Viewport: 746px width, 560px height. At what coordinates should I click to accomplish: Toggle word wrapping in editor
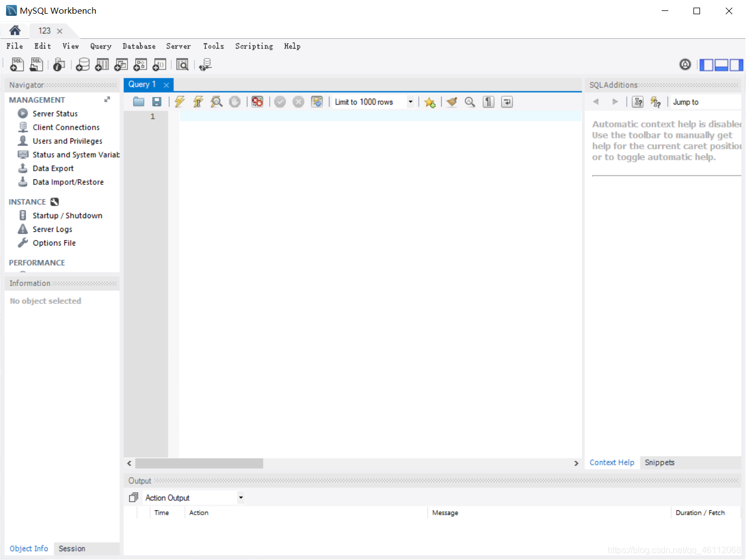[507, 102]
